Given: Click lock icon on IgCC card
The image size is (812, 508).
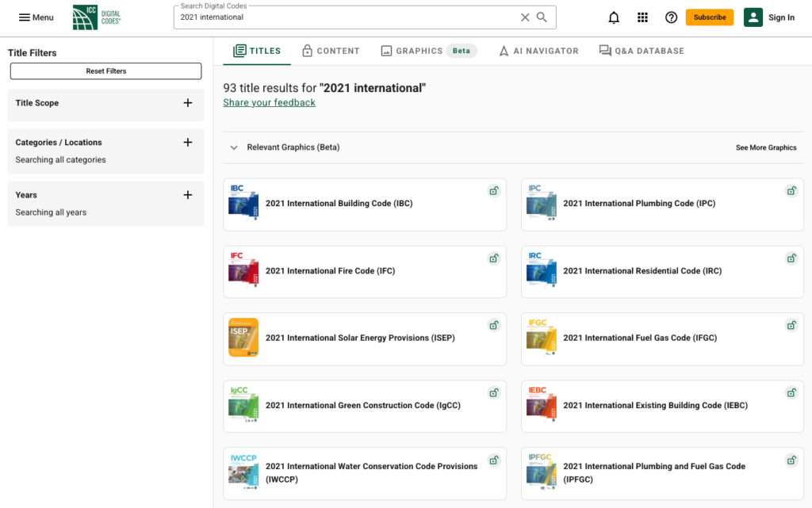Looking at the screenshot, I should 494,392.
